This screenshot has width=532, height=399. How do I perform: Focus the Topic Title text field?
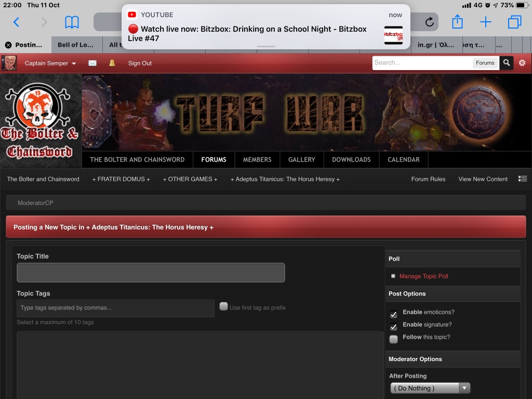click(x=151, y=273)
